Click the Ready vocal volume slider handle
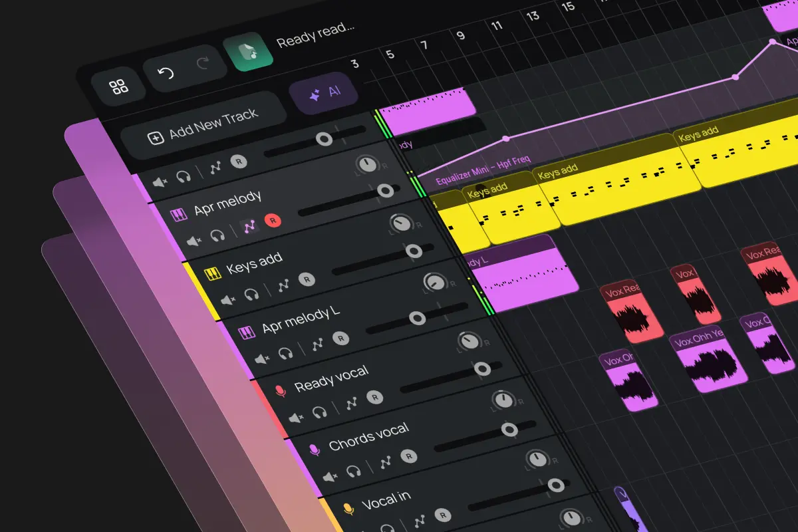 pyautogui.click(x=483, y=369)
